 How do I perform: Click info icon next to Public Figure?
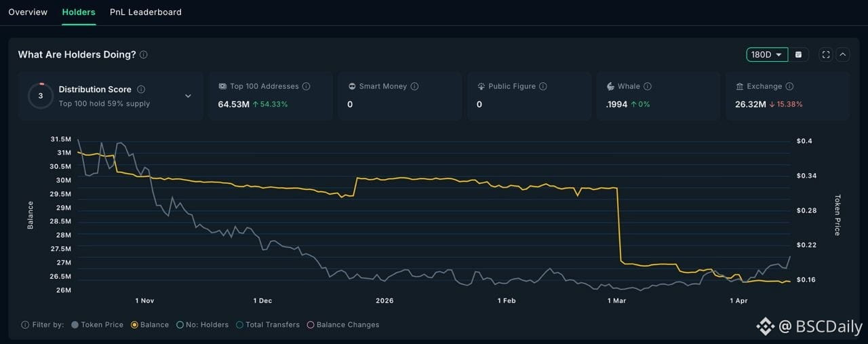point(543,87)
